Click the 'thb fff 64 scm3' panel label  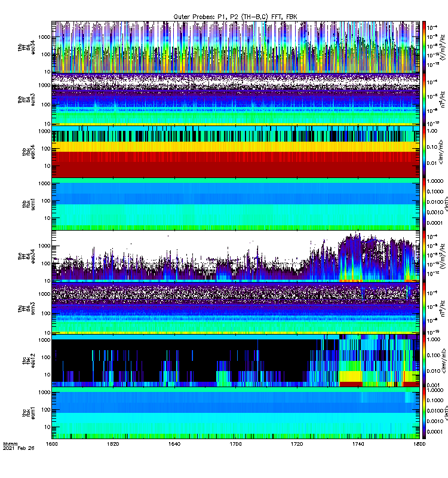26,99
